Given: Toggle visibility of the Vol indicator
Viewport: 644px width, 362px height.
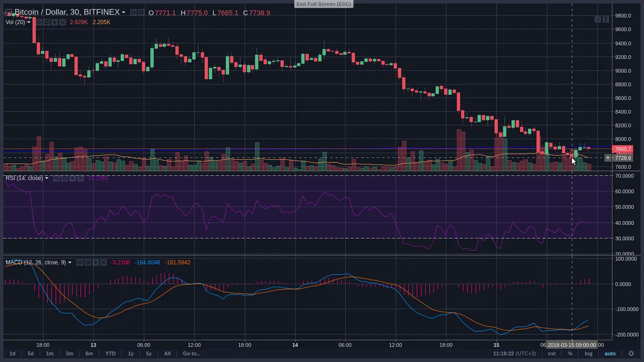Looking at the screenshot, I should click(x=39, y=22).
